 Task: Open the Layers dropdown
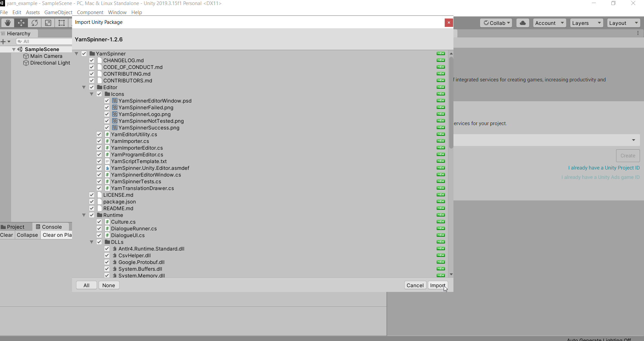coord(586,23)
